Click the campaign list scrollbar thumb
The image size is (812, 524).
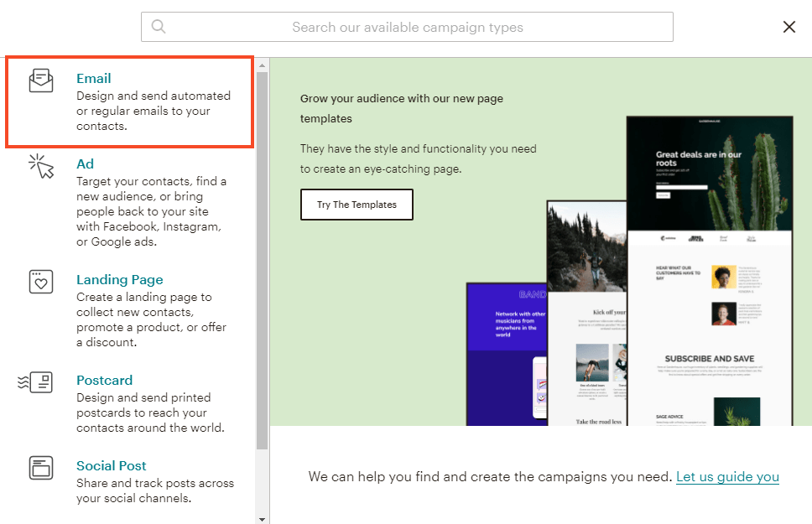[x=262, y=260]
